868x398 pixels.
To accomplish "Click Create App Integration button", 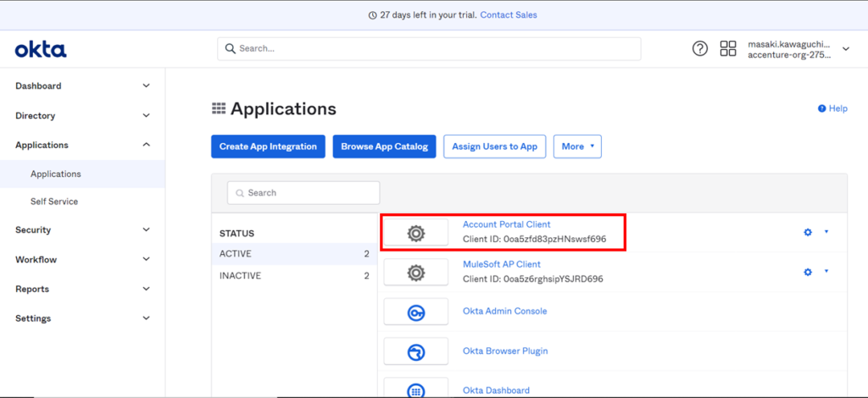I will tap(268, 146).
